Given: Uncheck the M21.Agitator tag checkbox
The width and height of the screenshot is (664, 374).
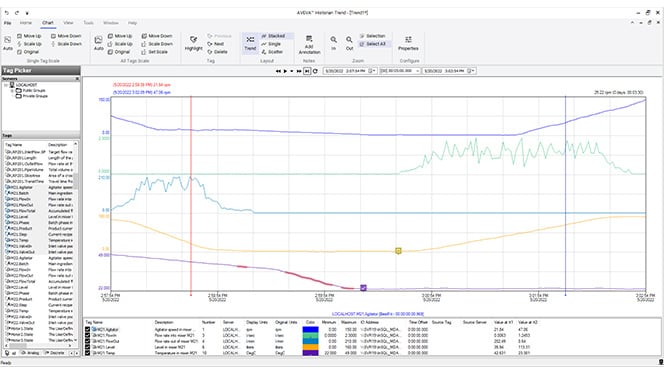Looking at the screenshot, I should click(x=88, y=330).
